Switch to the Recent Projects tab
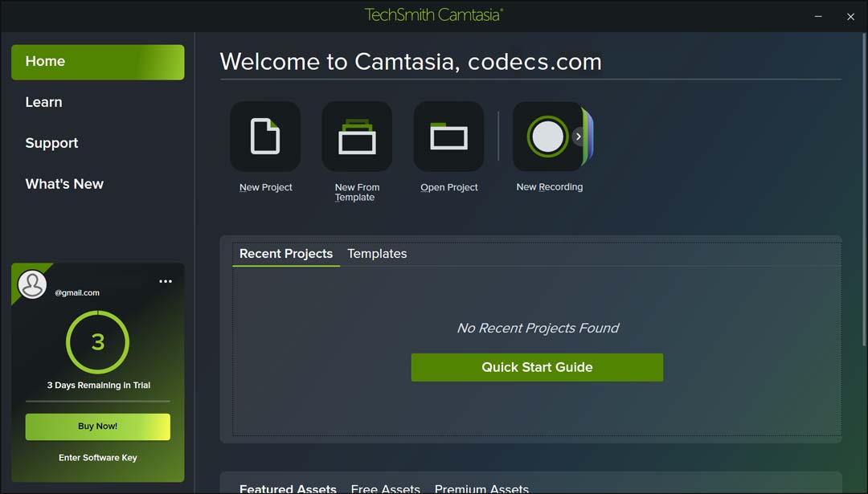Viewport: 868px width, 494px height. [286, 253]
